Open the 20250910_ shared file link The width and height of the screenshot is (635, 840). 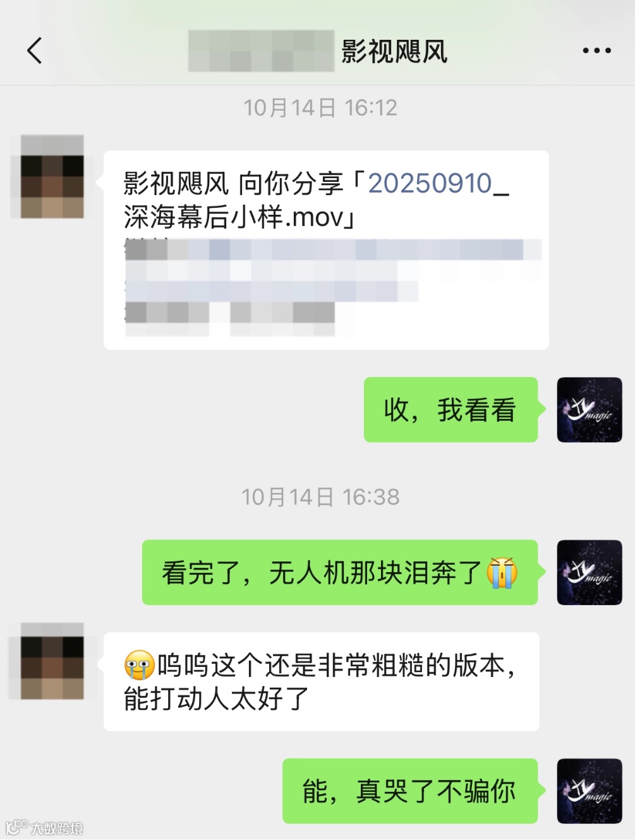(438, 184)
